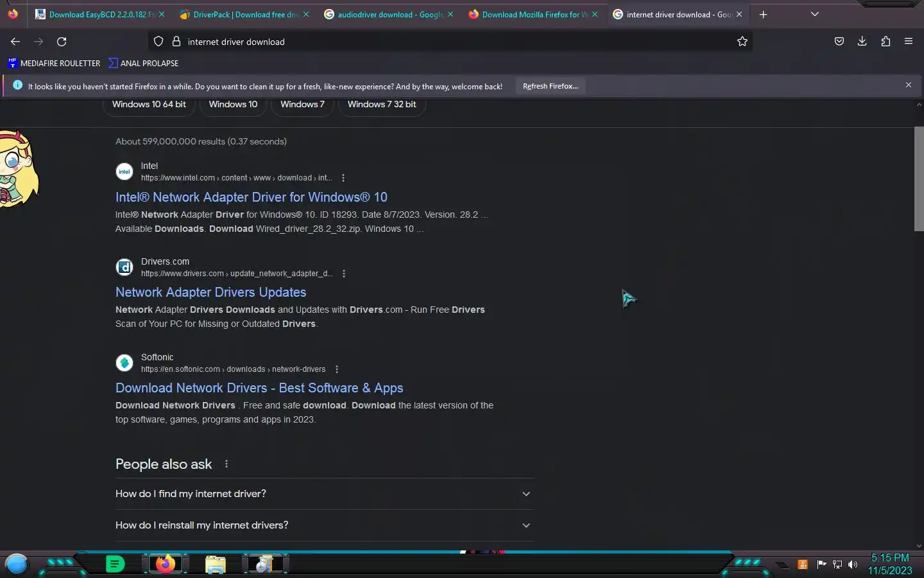Click the Firefox View icon
Viewport: 924px width, 578px height.
[13, 14]
